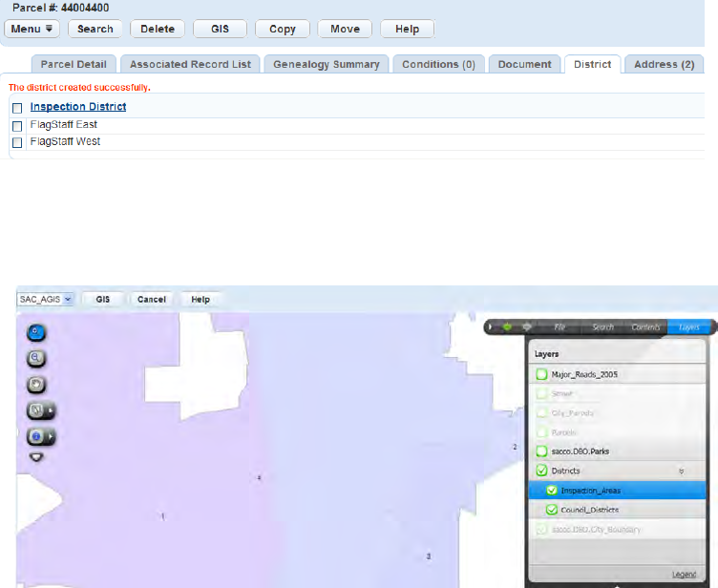
Task: Open the Layers menu in map bar
Action: [x=688, y=327]
